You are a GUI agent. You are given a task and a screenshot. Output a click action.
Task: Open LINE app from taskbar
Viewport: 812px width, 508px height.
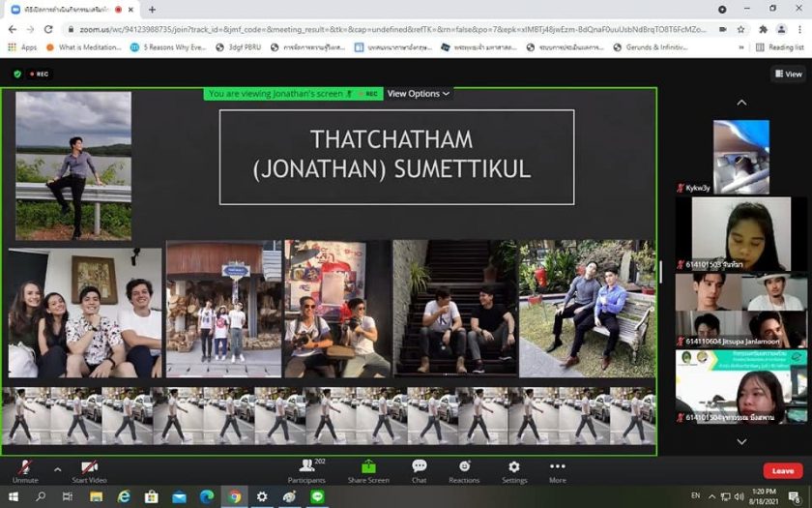click(x=316, y=496)
